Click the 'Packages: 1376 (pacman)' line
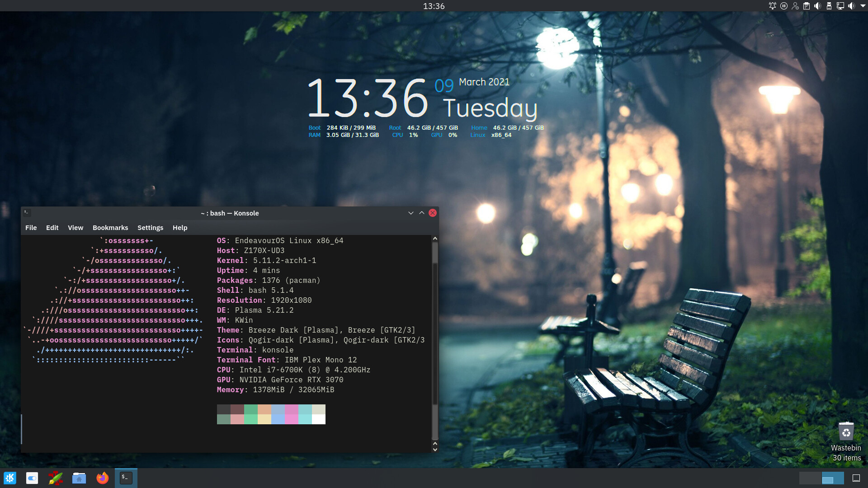 tap(269, 281)
